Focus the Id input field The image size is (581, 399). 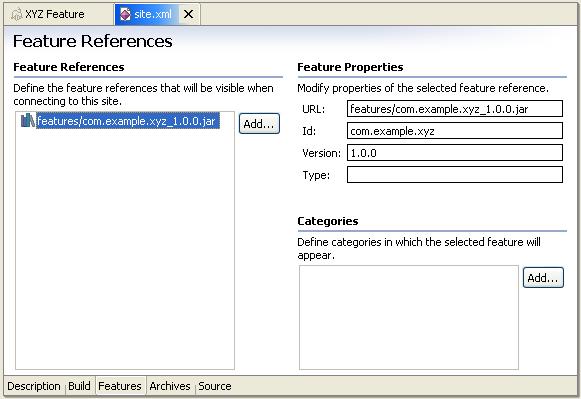point(455,131)
